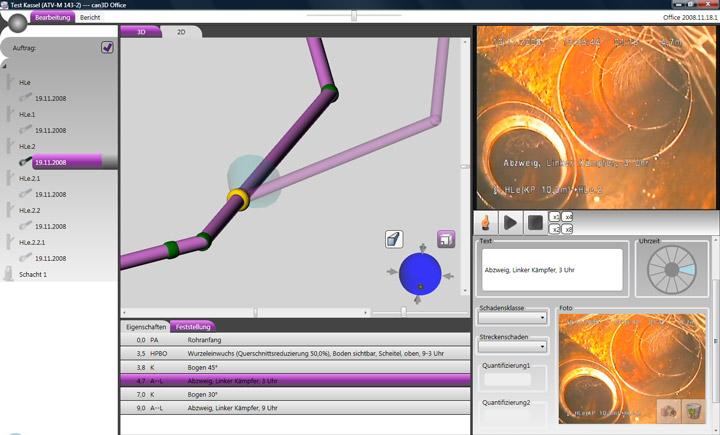Click the play button for the inspection video
Screen dimensions: 720x435
pyautogui.click(x=510, y=223)
